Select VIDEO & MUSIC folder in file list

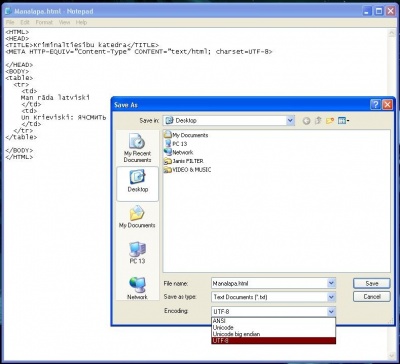coord(188,170)
